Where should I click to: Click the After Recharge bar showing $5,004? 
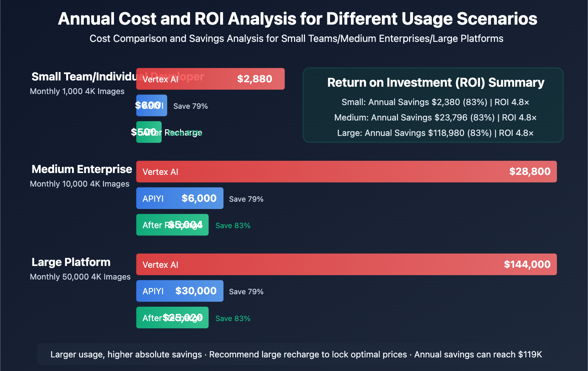click(172, 225)
